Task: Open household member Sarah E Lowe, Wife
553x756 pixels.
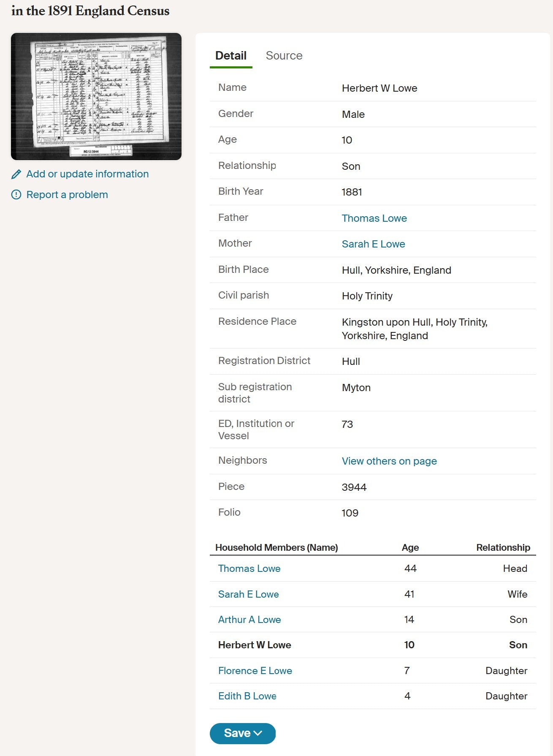Action: 248,594
